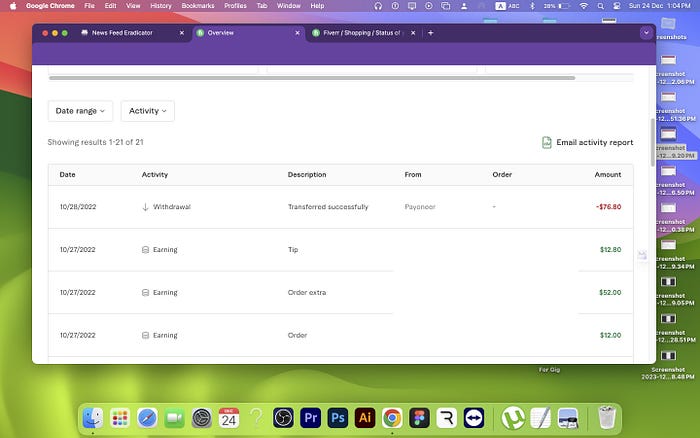Click Transferred successfully description
The width and height of the screenshot is (700, 438).
pyautogui.click(x=328, y=207)
